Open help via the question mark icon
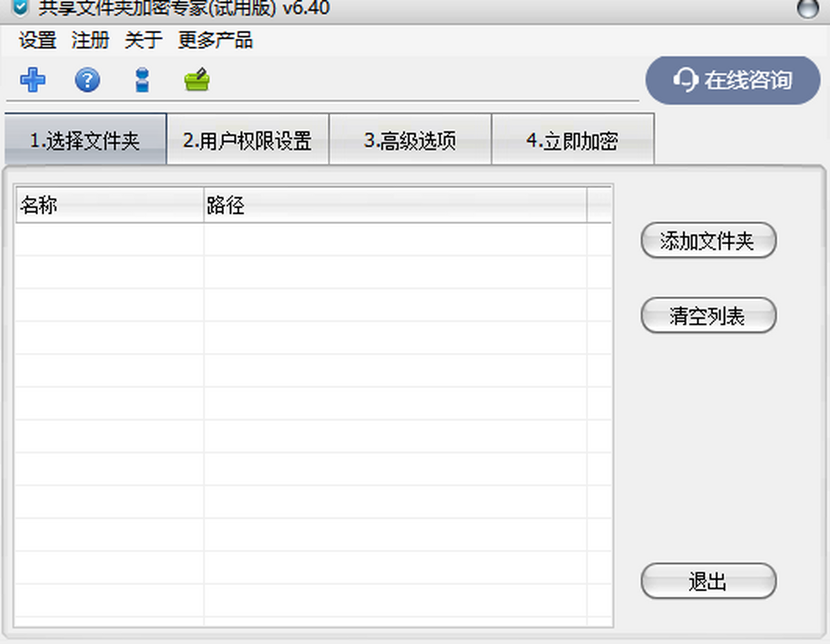Image resolution: width=830 pixels, height=644 pixels. (87, 80)
